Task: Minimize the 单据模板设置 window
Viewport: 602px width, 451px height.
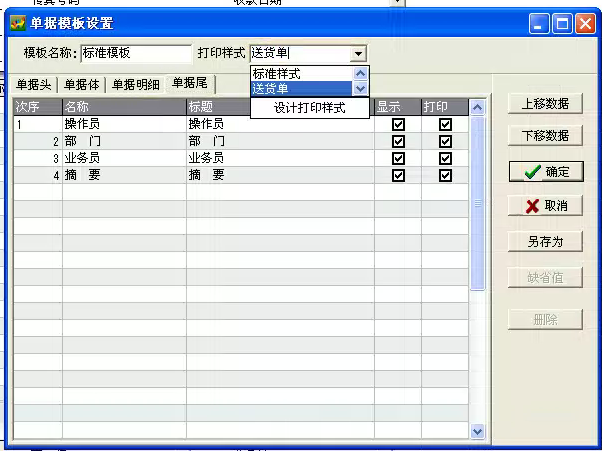Action: [x=539, y=24]
